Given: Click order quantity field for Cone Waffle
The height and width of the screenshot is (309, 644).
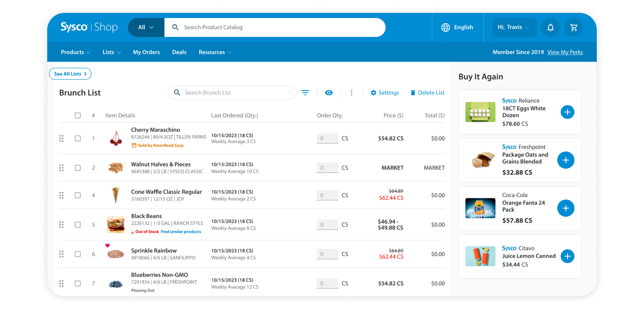Looking at the screenshot, I should pyautogui.click(x=328, y=195).
